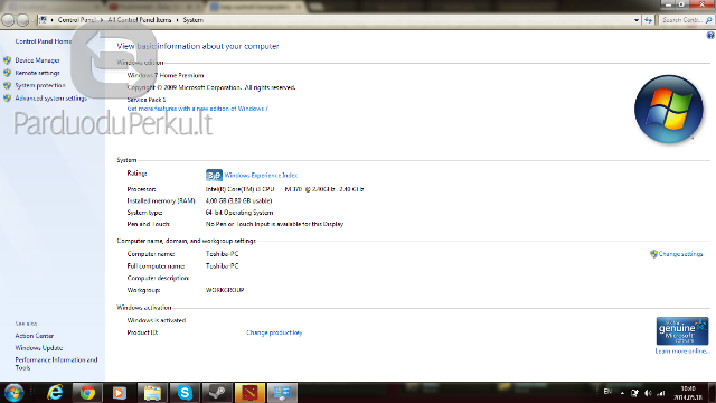The width and height of the screenshot is (716, 403).
Task: Open Advanced system settings
Action: click(x=50, y=98)
